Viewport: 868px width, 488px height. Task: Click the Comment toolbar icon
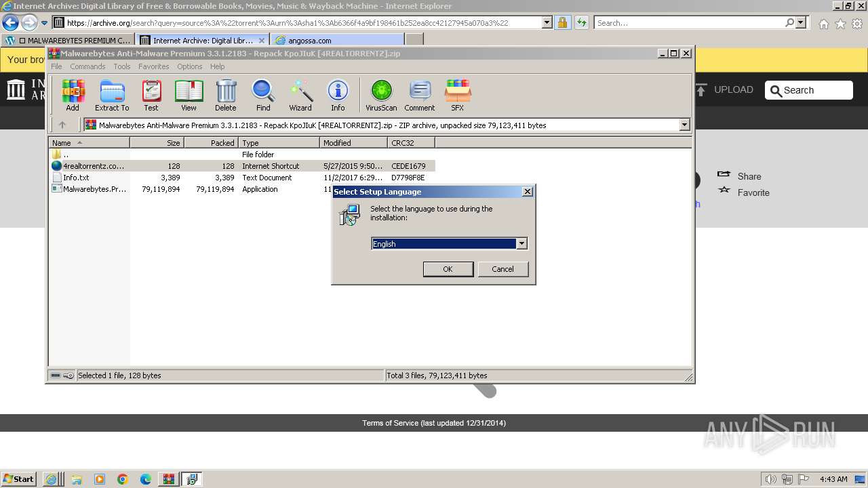click(420, 95)
